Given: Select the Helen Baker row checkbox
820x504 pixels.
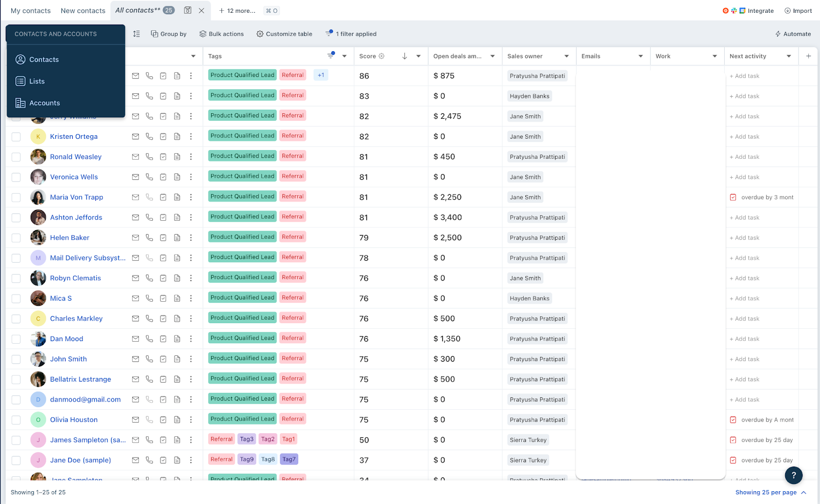Looking at the screenshot, I should tap(16, 238).
